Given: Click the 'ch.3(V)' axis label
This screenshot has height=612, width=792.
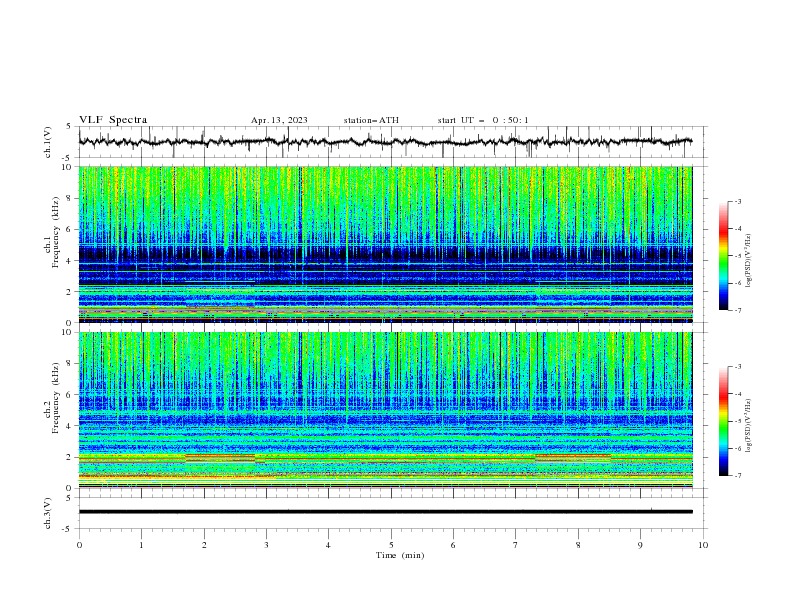Looking at the screenshot, I should point(48,513).
